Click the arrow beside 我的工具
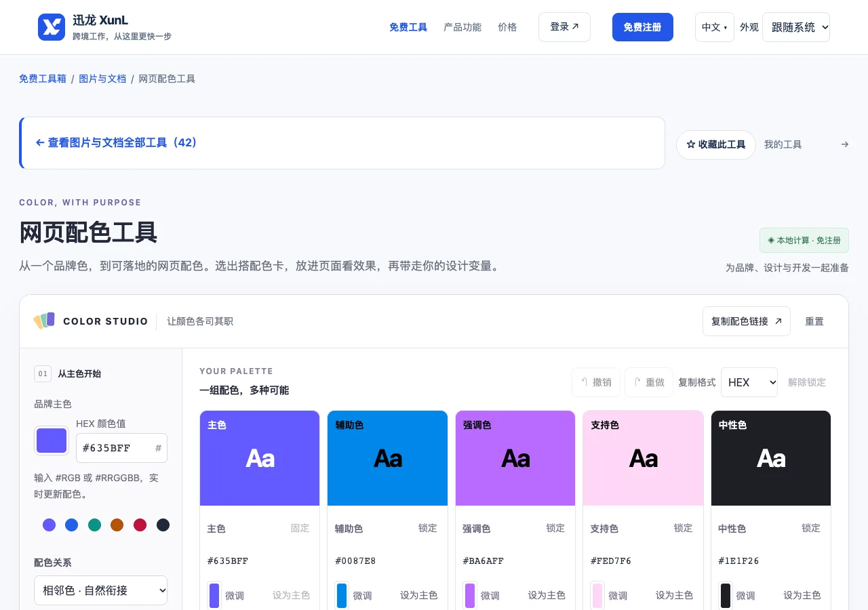The height and width of the screenshot is (610, 868). (x=845, y=144)
